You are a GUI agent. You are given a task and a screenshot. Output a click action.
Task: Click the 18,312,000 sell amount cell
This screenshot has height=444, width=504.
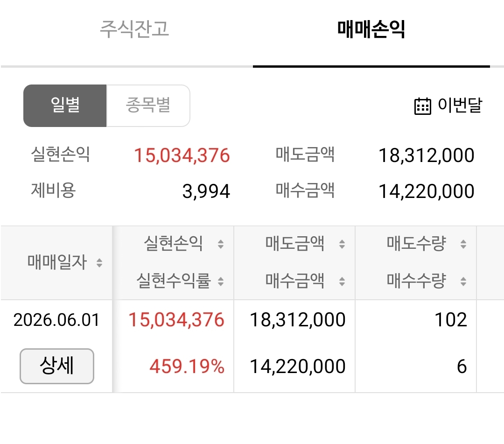[x=298, y=320]
